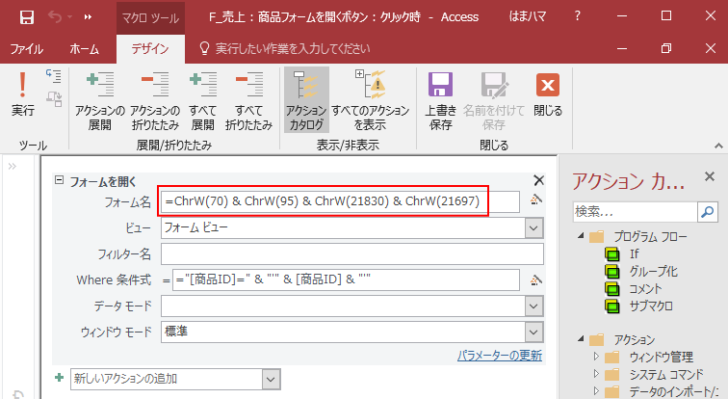Open the help question mark
Viewport: 728px width, 399px height.
tap(577, 16)
